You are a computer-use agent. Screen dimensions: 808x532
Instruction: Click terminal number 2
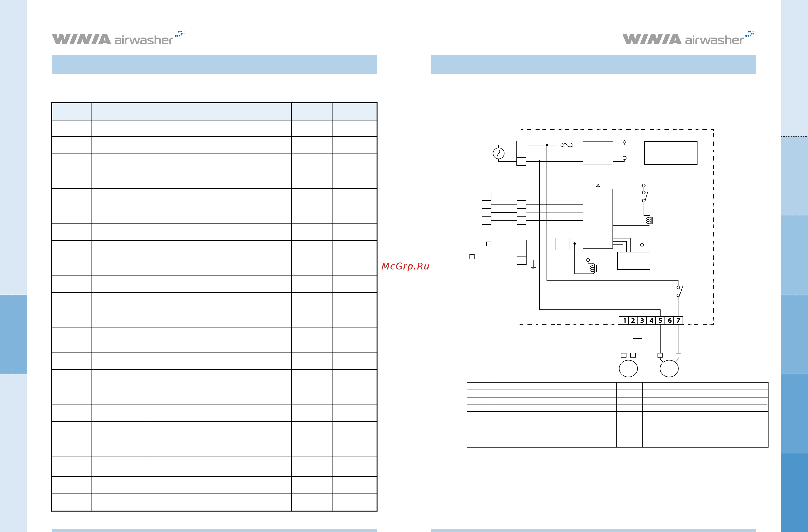click(633, 320)
